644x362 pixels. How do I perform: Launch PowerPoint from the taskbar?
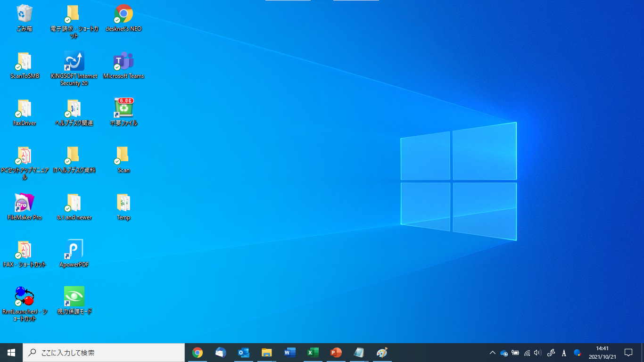click(x=336, y=353)
